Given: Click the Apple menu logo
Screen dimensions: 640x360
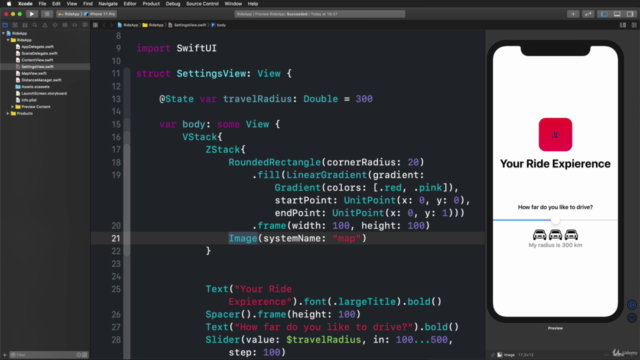Looking at the screenshot, I should [9, 4].
